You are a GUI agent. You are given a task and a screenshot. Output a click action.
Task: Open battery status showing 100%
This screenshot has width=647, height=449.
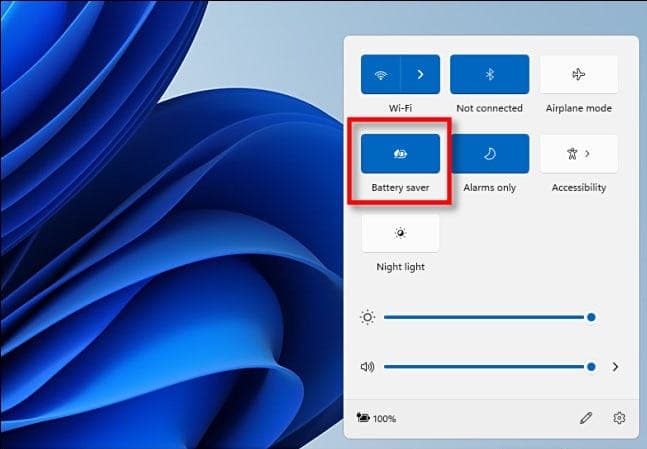coord(376,418)
